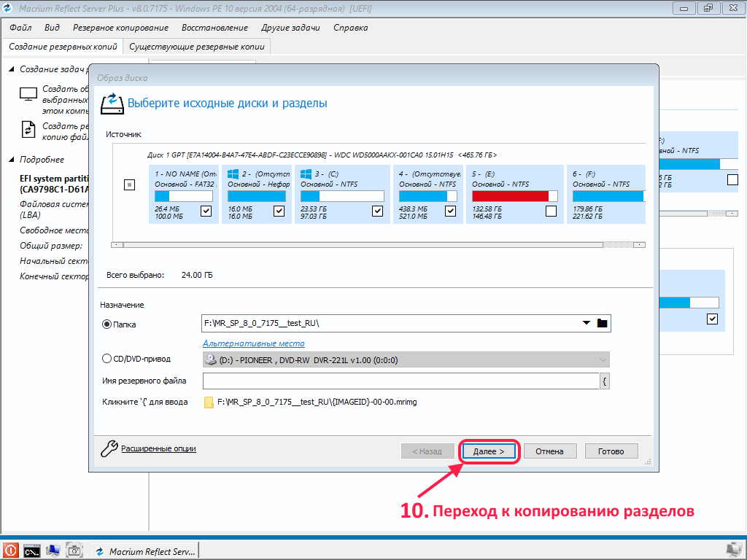
Task: Open the Альтернативные места link
Action: click(253, 343)
